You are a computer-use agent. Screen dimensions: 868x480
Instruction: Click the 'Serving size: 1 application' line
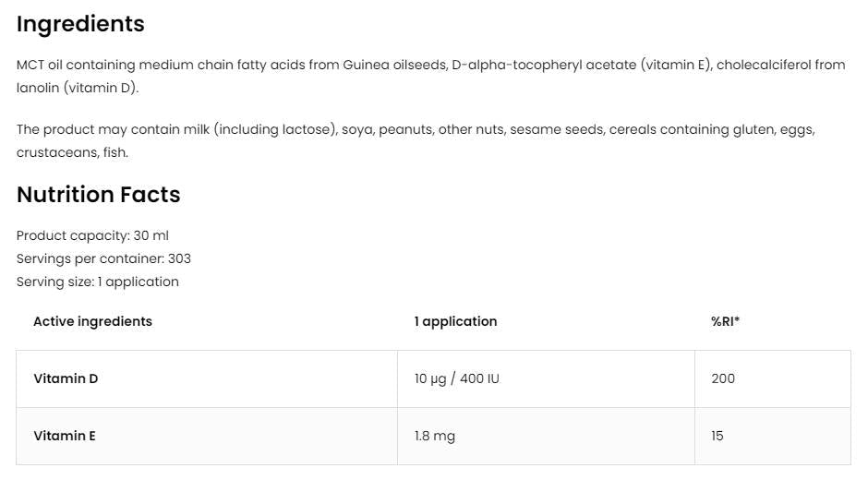[98, 282]
